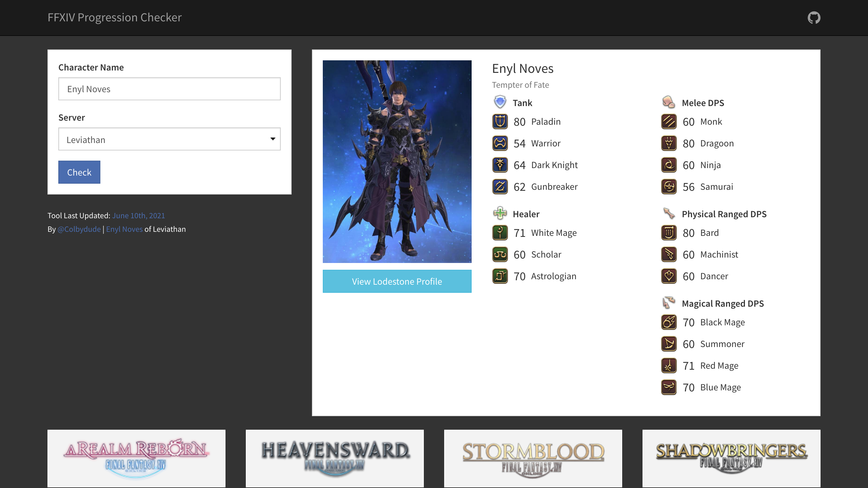Open the Heavensward expansion card
Viewport: 868px width, 488px height.
(335, 459)
